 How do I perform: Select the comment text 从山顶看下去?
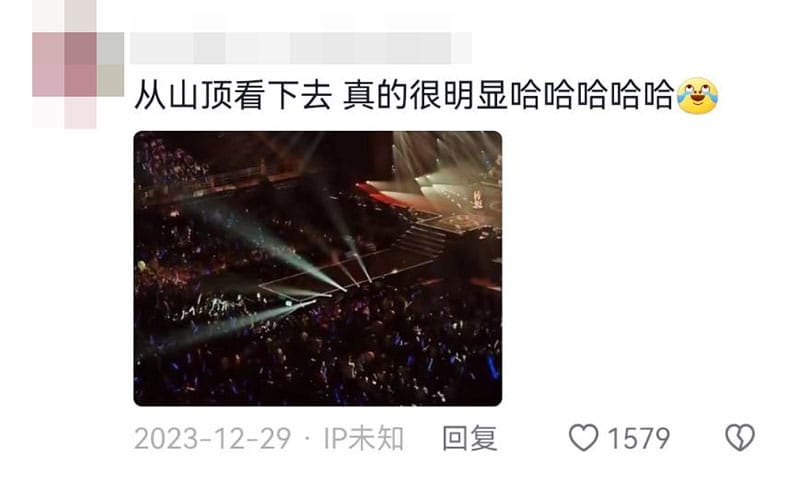(233, 95)
